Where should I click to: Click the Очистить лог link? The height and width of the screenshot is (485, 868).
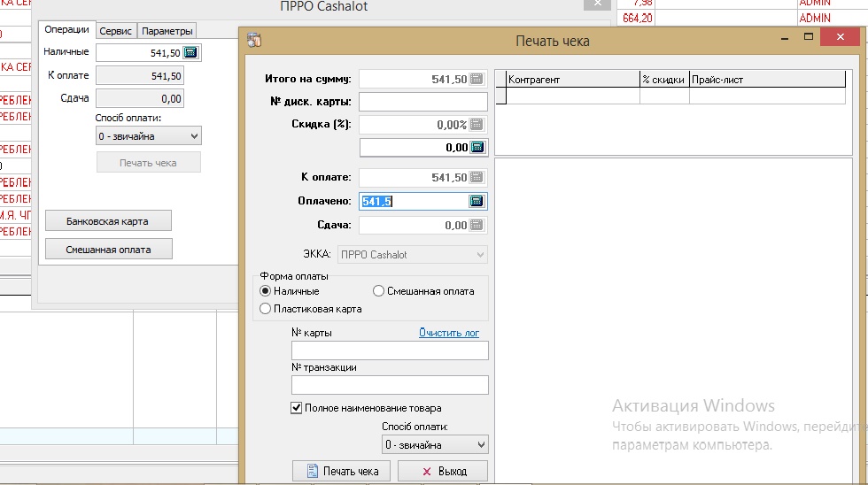tap(448, 333)
